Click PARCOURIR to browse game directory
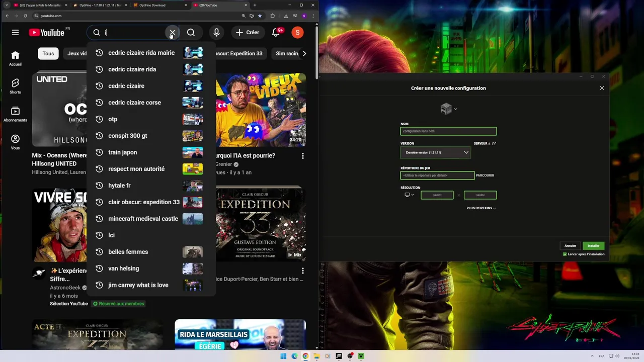This screenshot has height=362, width=644. tap(485, 175)
